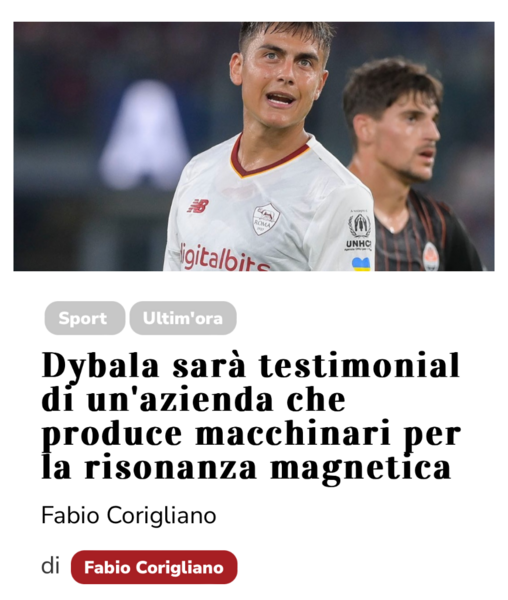Click the blurred white logo in the background
Screen dimensions: 508x600
[x=145, y=138]
